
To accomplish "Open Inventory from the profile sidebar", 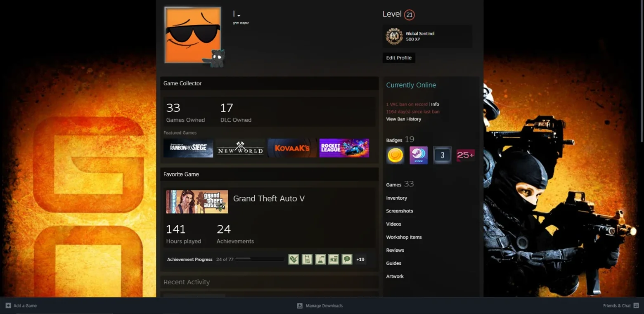I will pyautogui.click(x=397, y=198).
